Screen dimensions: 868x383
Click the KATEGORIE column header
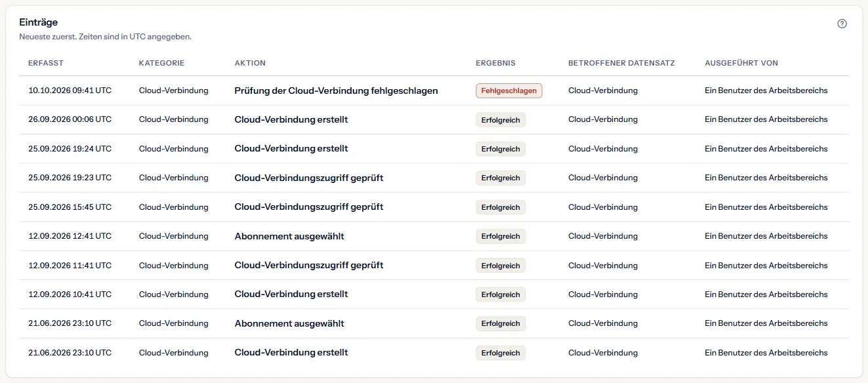pyautogui.click(x=161, y=63)
